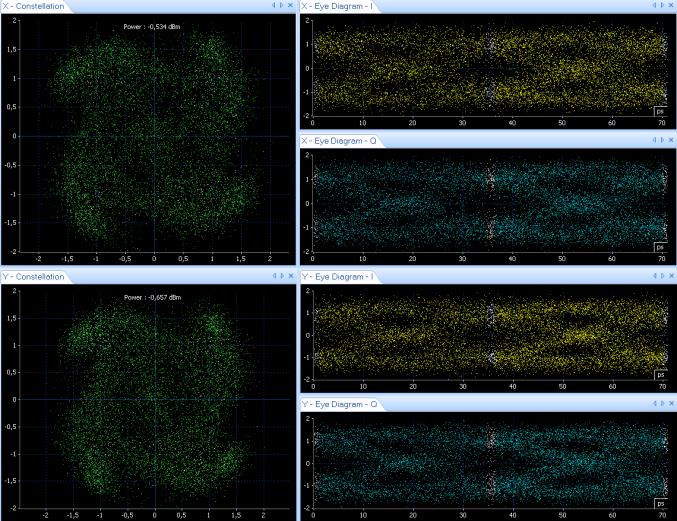Select the X - Eye Diagram - I tab
677x521 pixels.
[x=338, y=6]
